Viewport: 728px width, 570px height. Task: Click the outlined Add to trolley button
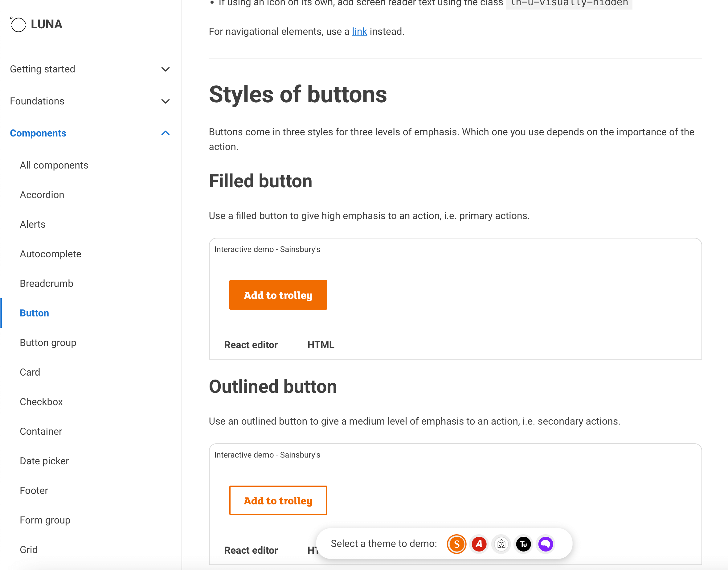click(278, 500)
